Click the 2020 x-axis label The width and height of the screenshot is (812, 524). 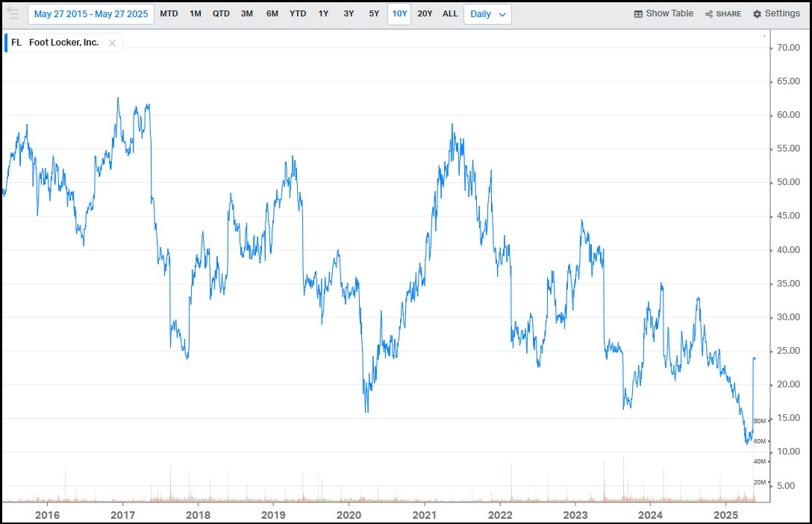tap(349, 515)
